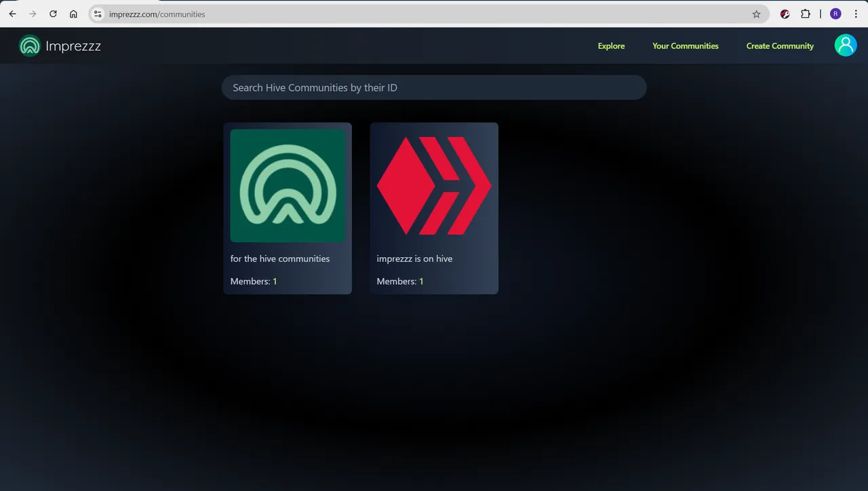
Task: Open the browser extensions puzzle icon
Action: pyautogui.click(x=806, y=14)
